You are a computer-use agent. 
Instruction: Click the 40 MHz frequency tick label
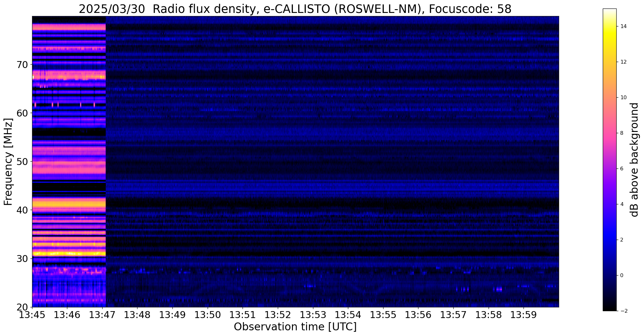[x=22, y=210]
